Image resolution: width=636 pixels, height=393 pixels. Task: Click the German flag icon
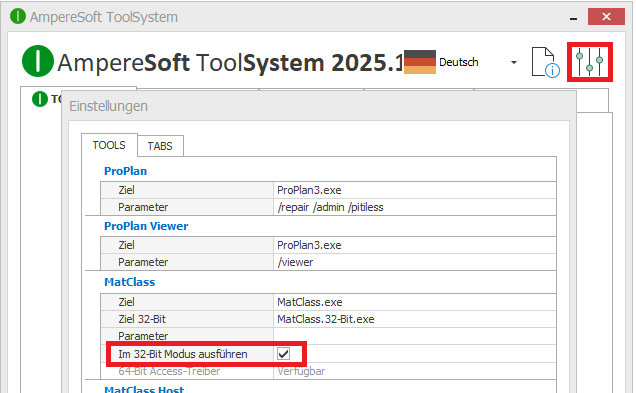coord(420,62)
